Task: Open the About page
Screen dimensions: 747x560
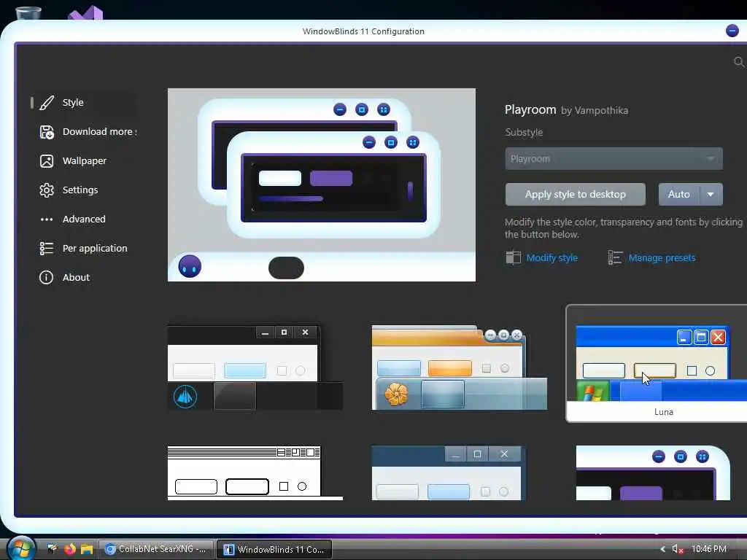Action: tap(83, 277)
